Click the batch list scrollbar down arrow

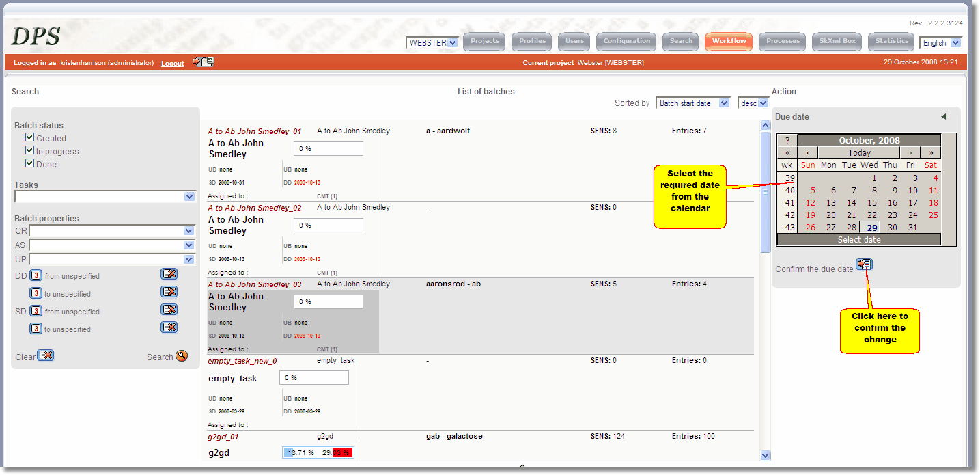tap(765, 456)
